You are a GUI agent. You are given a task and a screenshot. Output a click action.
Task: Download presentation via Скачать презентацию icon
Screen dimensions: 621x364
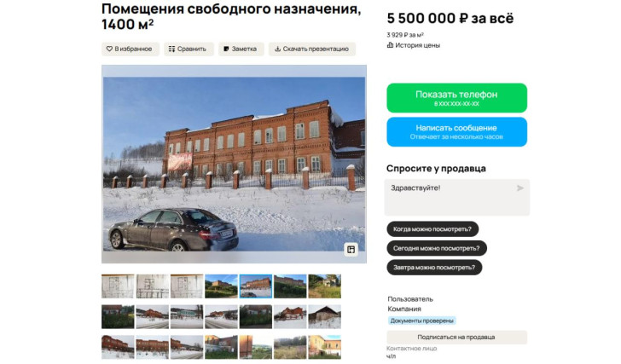[277, 49]
